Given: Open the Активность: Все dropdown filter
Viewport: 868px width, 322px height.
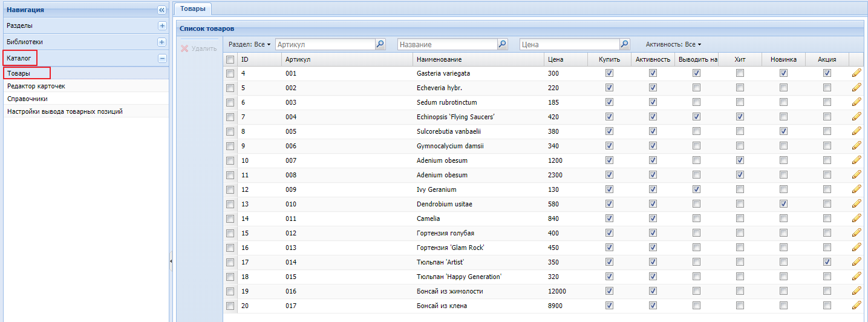Looking at the screenshot, I should point(673,45).
